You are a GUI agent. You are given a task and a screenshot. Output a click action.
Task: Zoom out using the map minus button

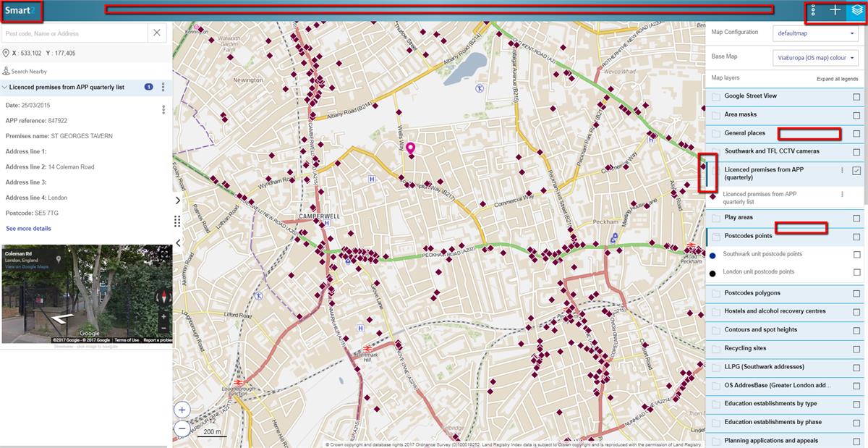[x=182, y=428]
